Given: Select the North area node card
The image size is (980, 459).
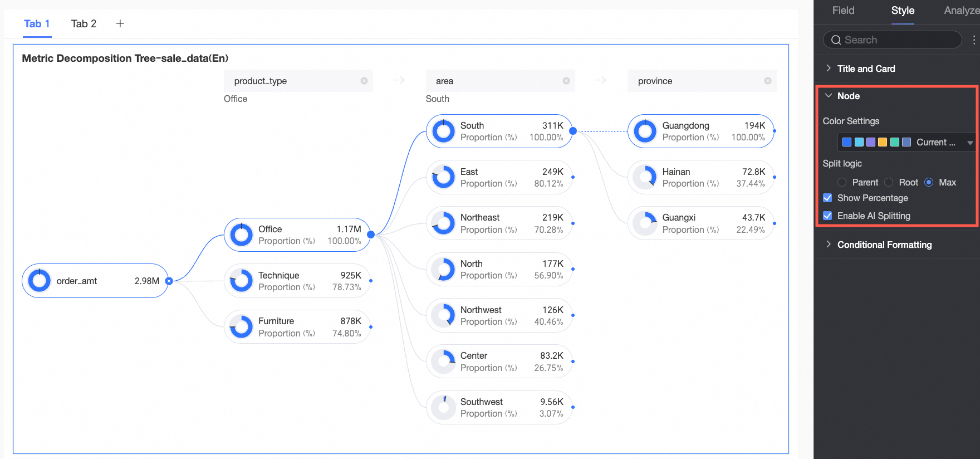Looking at the screenshot, I should pos(499,270).
